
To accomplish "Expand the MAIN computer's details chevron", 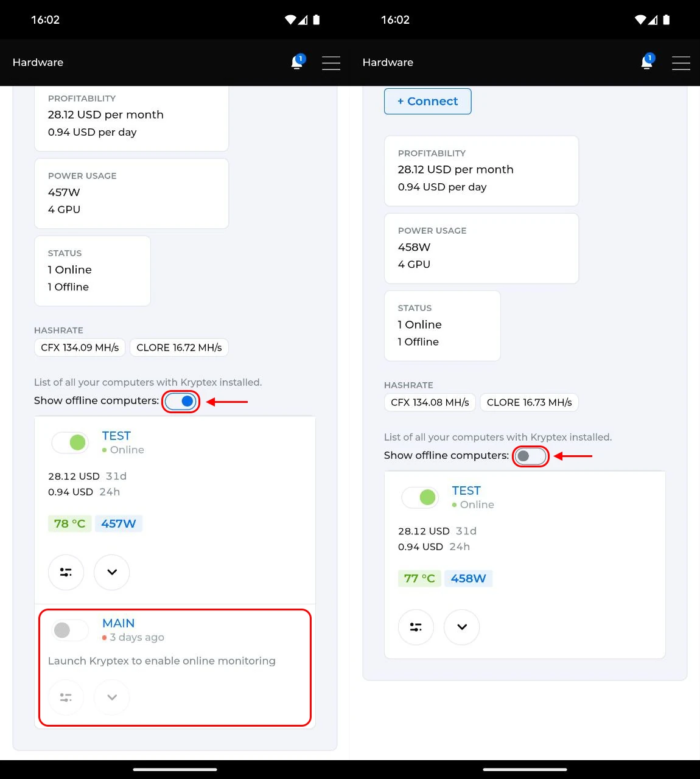I will click(112, 697).
